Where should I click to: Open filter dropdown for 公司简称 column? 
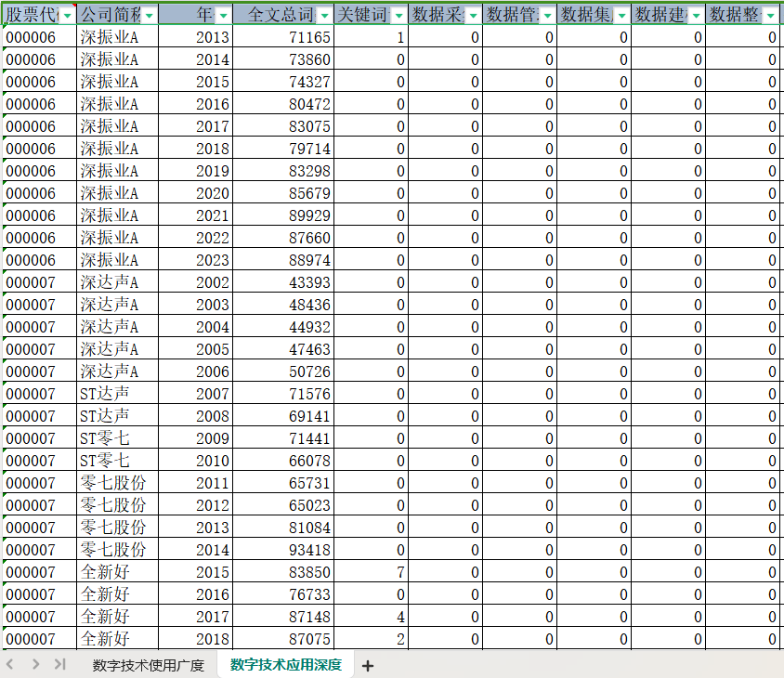pos(149,16)
